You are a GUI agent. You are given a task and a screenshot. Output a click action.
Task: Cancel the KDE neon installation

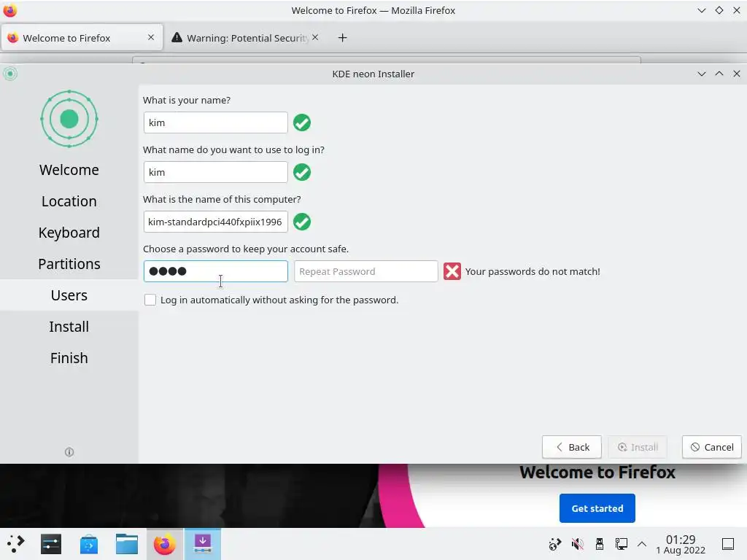point(712,447)
